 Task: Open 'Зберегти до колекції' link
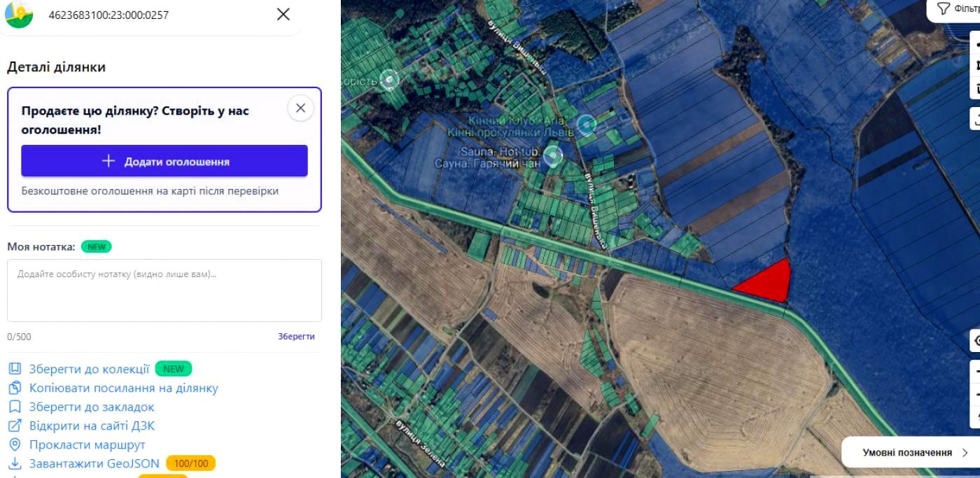pos(89,369)
